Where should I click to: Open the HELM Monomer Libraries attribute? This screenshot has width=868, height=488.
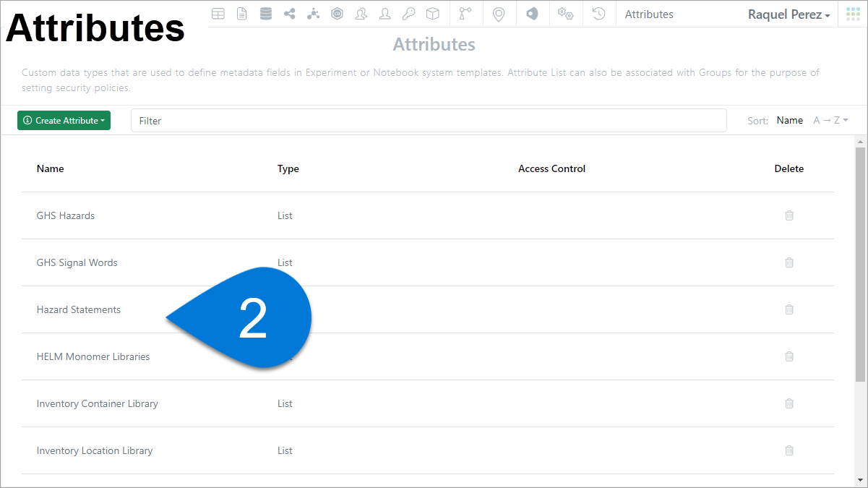point(93,356)
